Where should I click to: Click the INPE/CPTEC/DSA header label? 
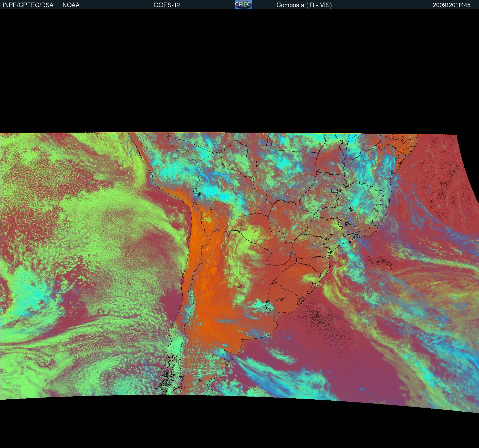coord(28,5)
